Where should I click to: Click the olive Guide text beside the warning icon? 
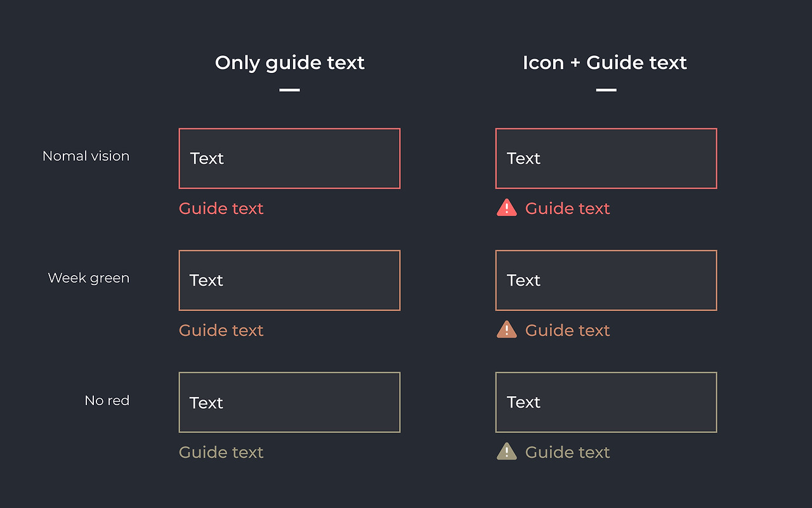[x=567, y=452]
